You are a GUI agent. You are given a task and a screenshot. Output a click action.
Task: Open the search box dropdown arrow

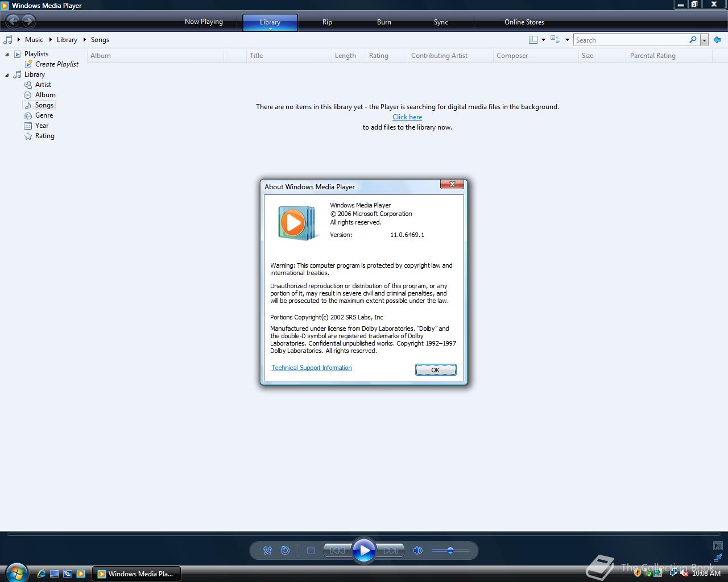coord(704,40)
